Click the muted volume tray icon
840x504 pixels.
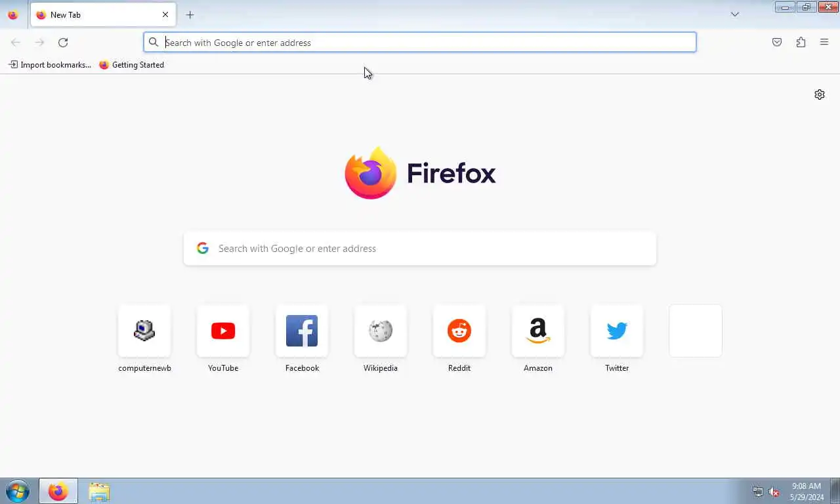coord(774,492)
